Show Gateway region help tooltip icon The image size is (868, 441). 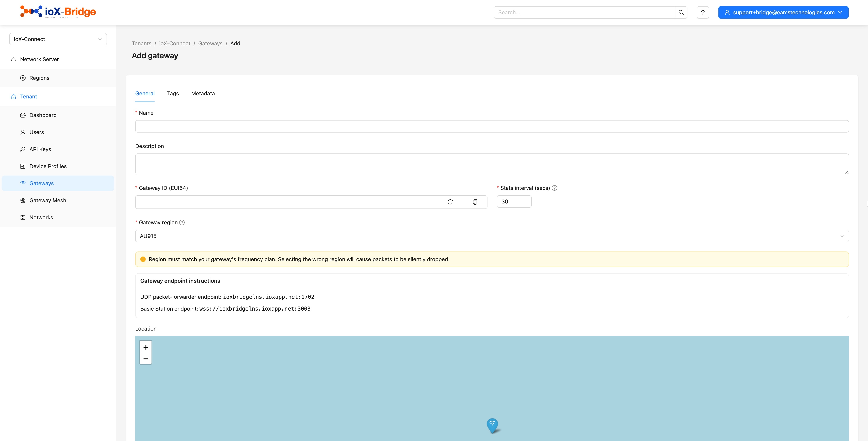point(182,222)
